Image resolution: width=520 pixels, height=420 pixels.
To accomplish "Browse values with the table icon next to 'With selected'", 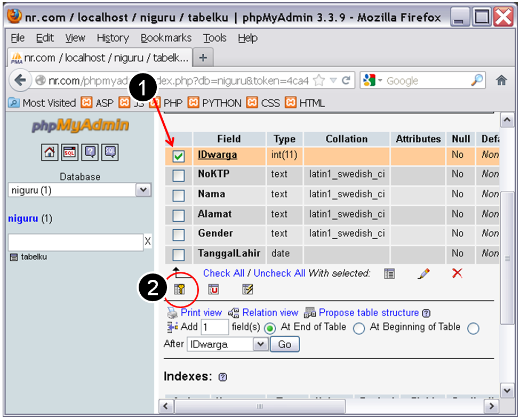I will point(389,273).
